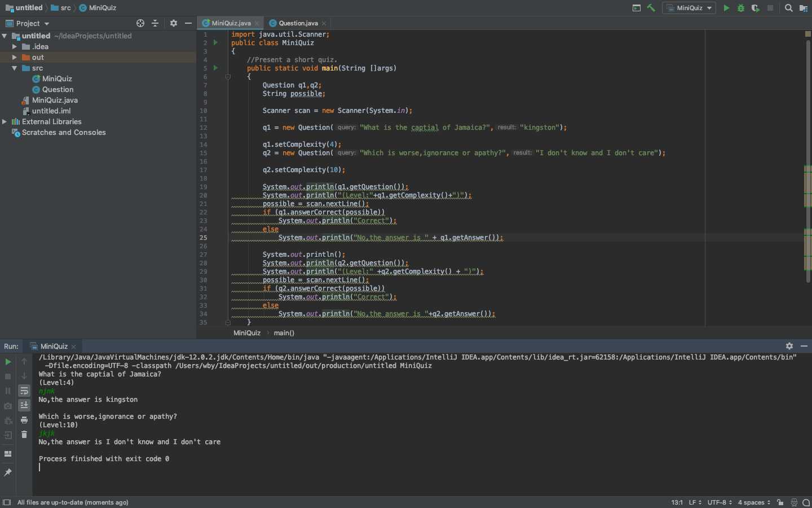Open Search Everywhere magnifier

click(x=789, y=8)
